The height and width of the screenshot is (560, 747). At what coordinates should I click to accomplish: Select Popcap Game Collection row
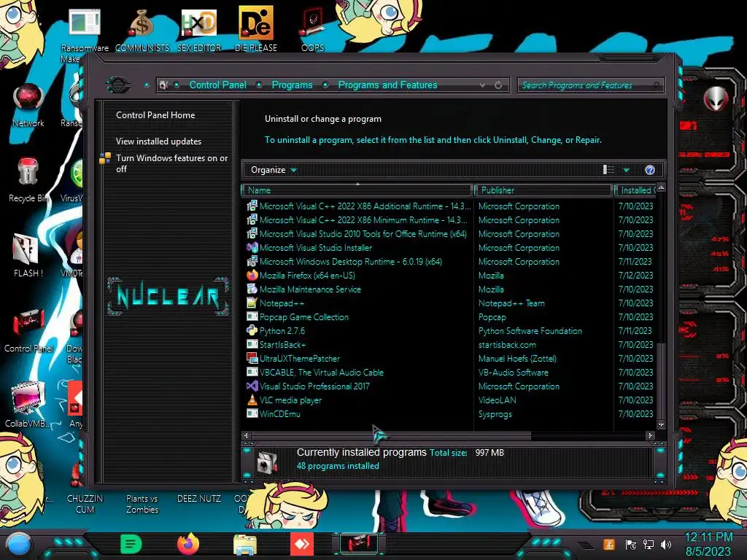[449, 316]
